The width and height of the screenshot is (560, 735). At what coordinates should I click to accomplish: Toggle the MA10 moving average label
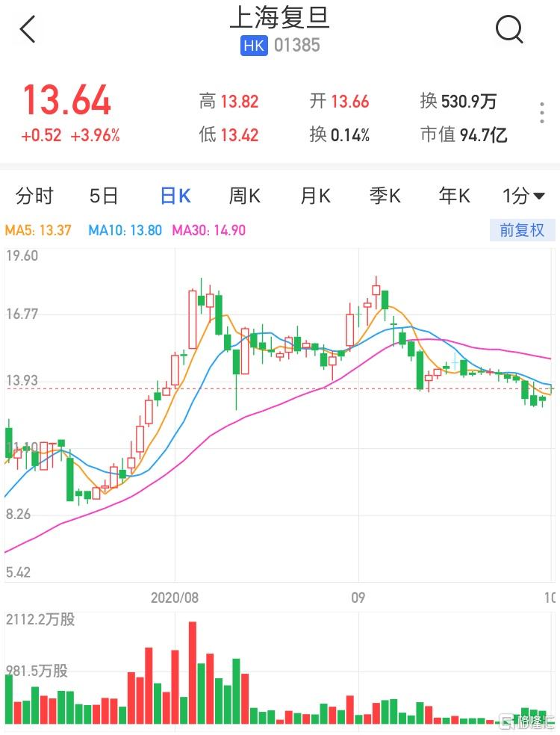click(125, 230)
